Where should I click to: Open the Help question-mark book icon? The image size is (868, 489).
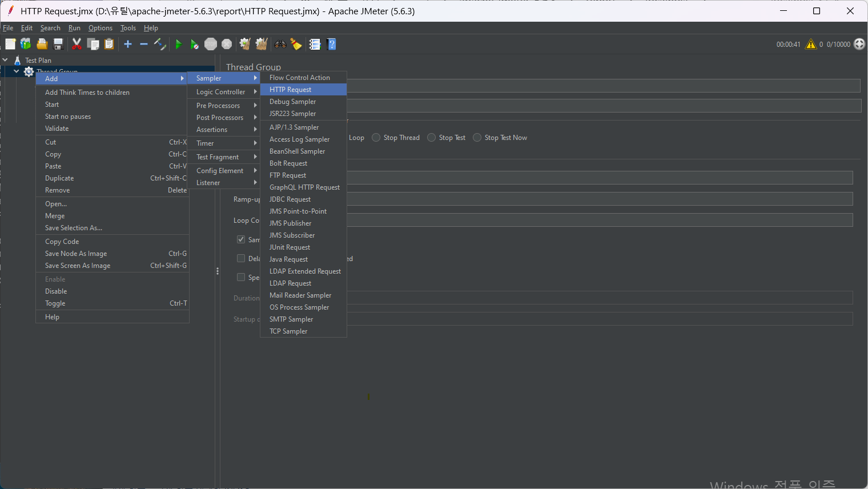click(331, 44)
